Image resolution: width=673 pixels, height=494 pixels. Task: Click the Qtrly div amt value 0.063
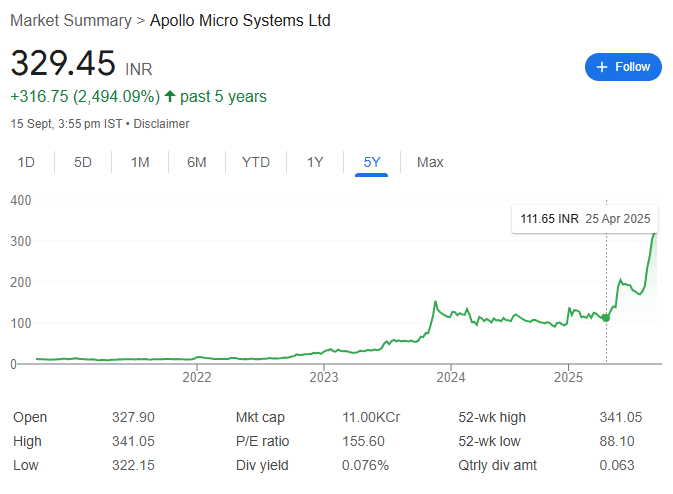click(617, 465)
